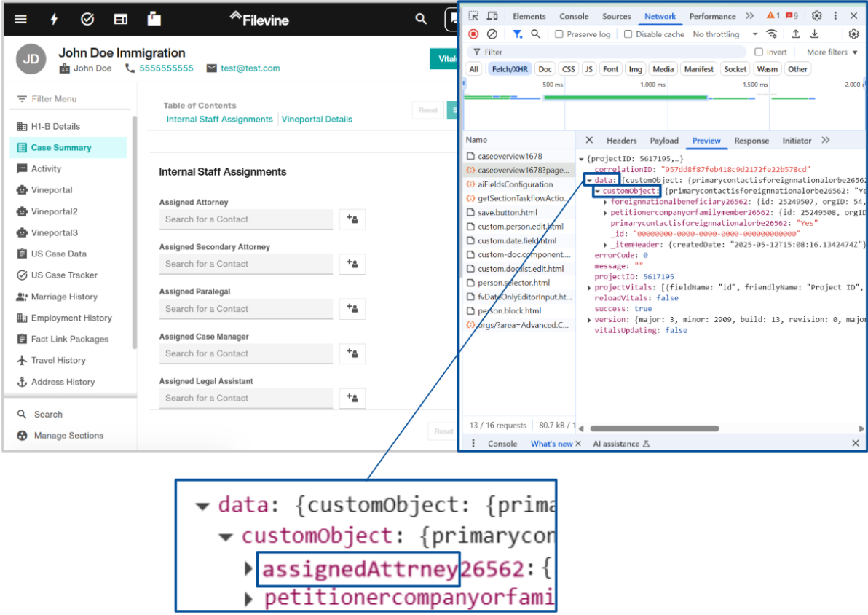Viewport: 868px width, 615px height.
Task: Toggle the CSS type filter
Action: tap(568, 68)
